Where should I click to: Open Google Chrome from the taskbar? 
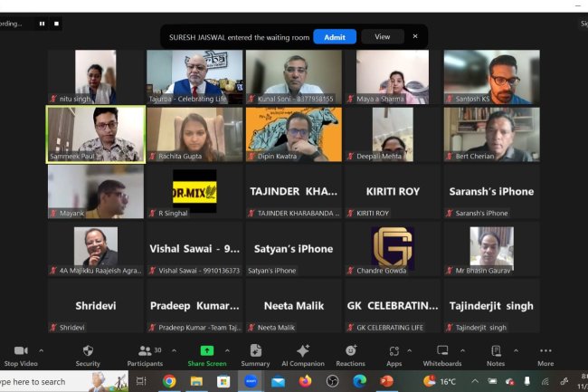click(169, 381)
